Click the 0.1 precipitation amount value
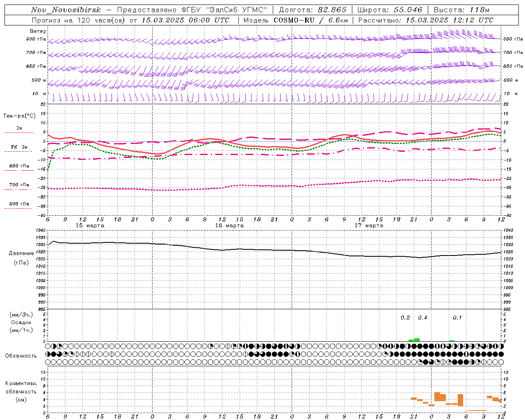Screen dimensions: 525x420 pos(457,318)
